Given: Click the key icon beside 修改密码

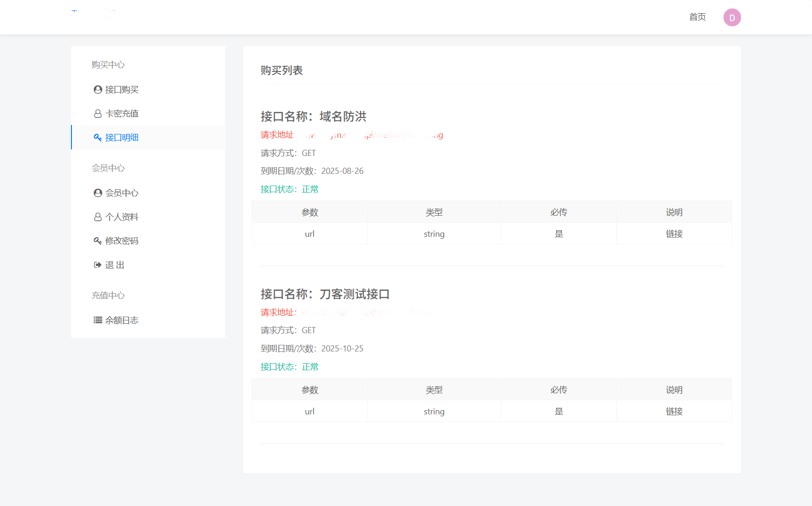Looking at the screenshot, I should click(98, 241).
